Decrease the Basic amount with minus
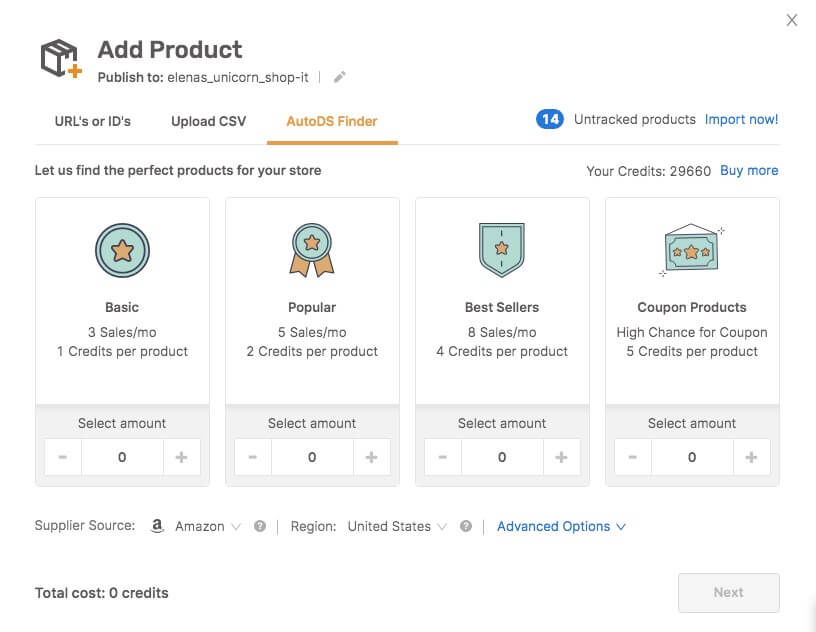Screen dimensions: 816x632 [x=63, y=457]
